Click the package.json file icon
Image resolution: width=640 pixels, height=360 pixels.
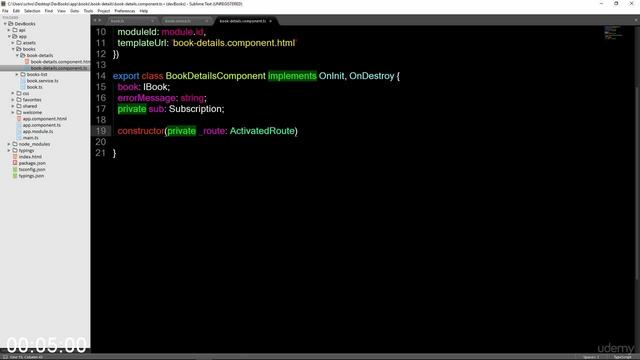click(x=15, y=163)
